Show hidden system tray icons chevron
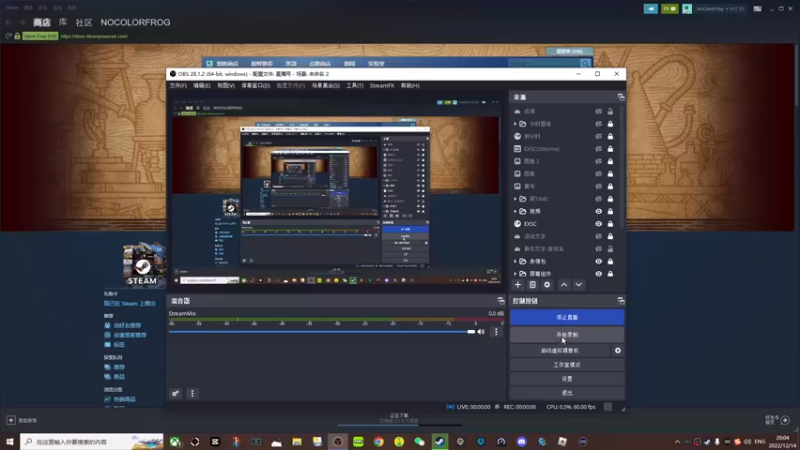This screenshot has width=800, height=450. (x=677, y=442)
